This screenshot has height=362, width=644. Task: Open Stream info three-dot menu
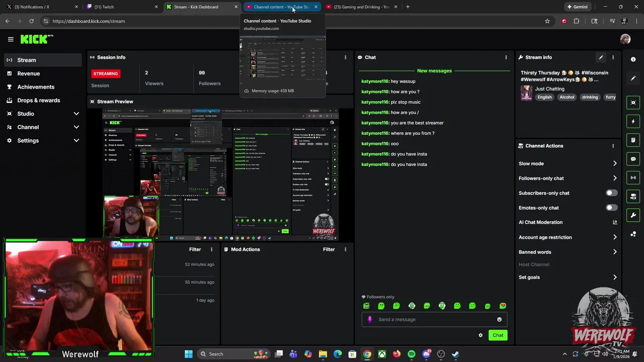coord(613,57)
